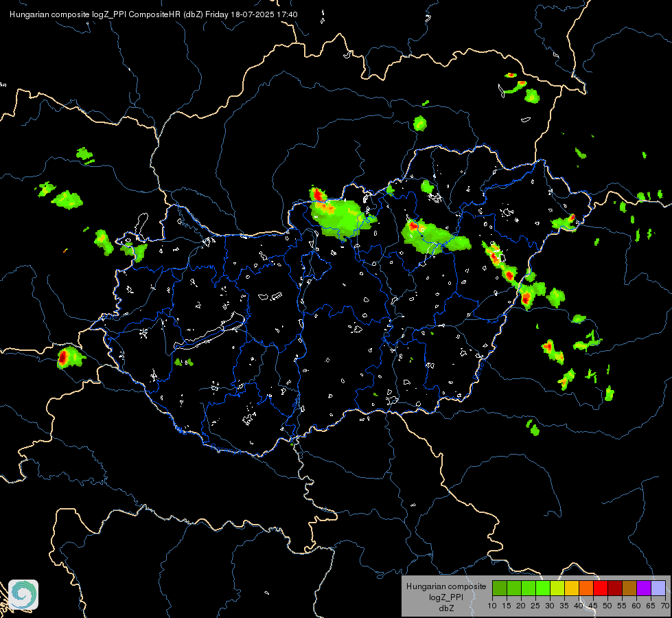672x618 pixels.
Task: Click the legend scale value "10"
Action: click(x=492, y=606)
